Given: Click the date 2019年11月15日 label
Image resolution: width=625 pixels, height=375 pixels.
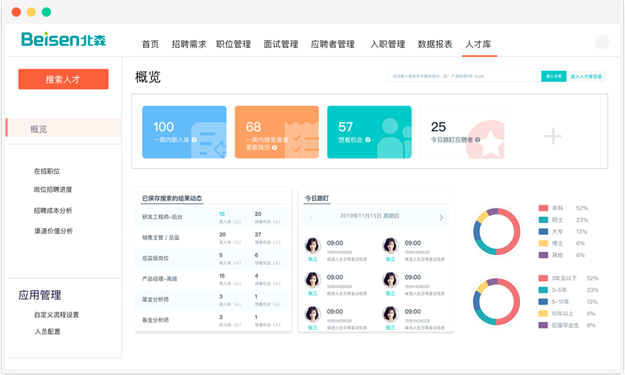Looking at the screenshot, I should point(369,216).
